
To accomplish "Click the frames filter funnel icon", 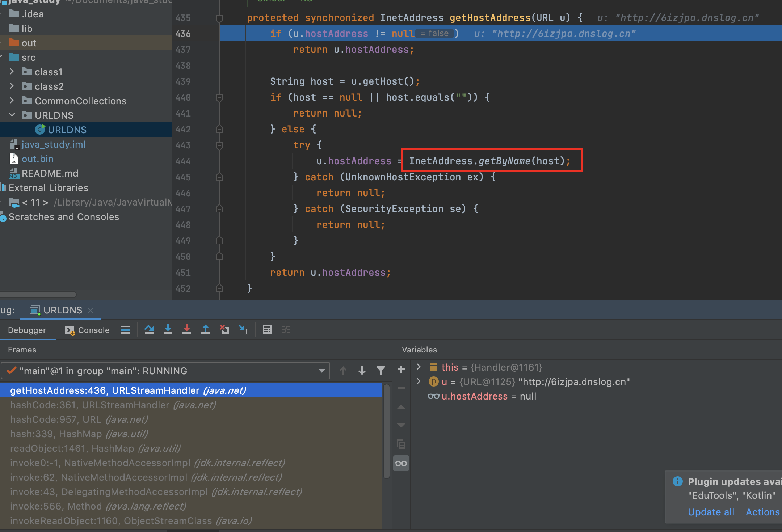I will tap(381, 371).
